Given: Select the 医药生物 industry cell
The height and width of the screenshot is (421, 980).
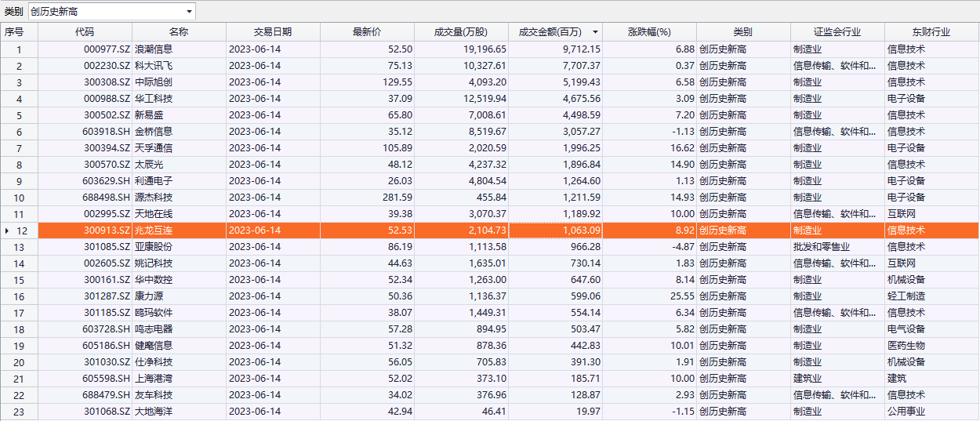Looking at the screenshot, I should [x=906, y=346].
